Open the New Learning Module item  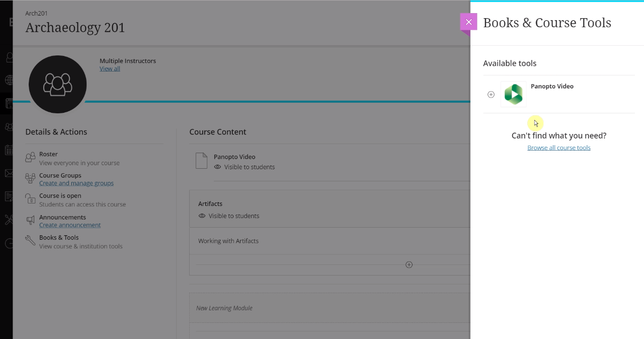click(x=224, y=308)
